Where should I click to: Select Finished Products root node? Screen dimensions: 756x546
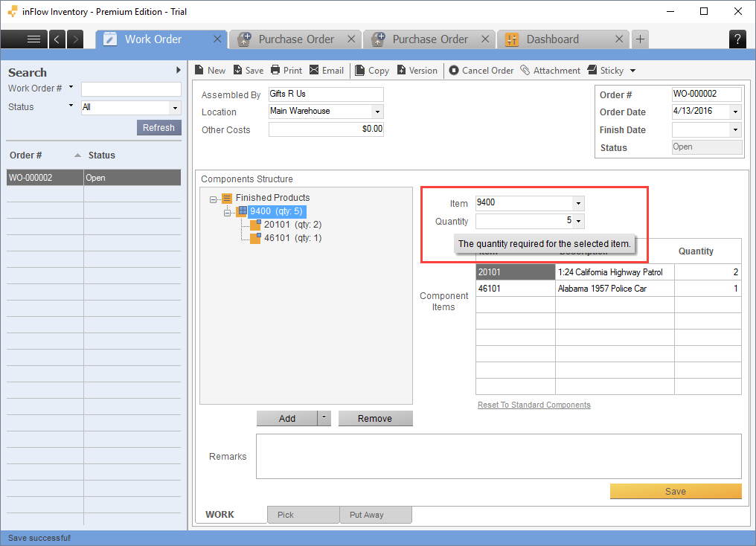[x=272, y=198]
